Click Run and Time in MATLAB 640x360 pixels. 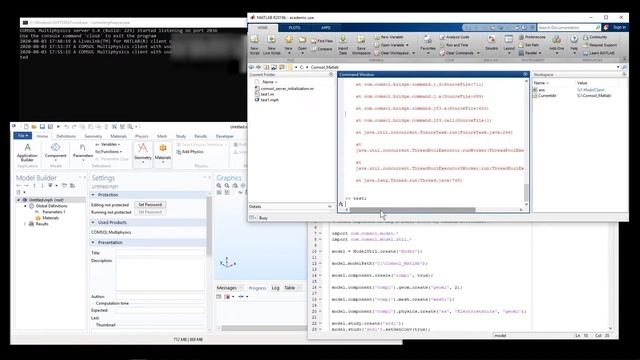(x=454, y=45)
